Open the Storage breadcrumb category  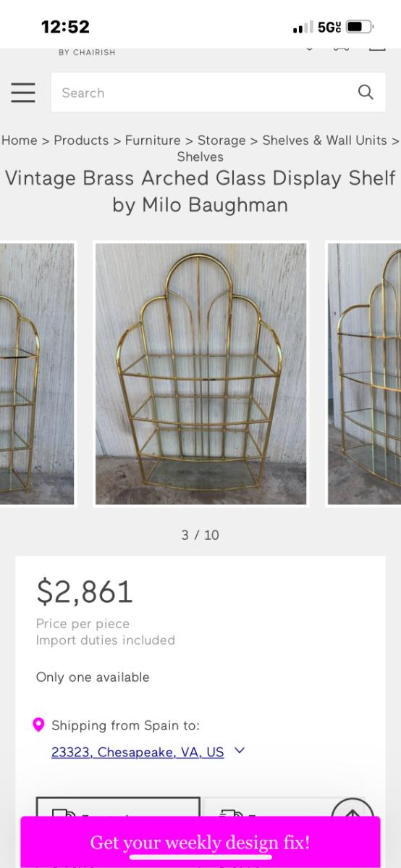221,141
